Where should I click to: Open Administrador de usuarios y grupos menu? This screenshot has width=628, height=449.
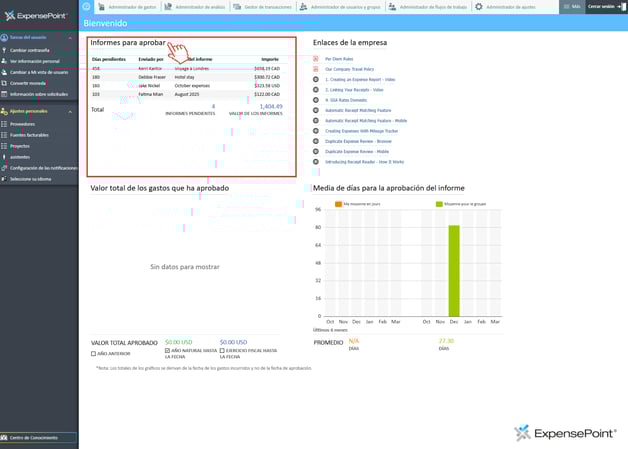coord(340,7)
